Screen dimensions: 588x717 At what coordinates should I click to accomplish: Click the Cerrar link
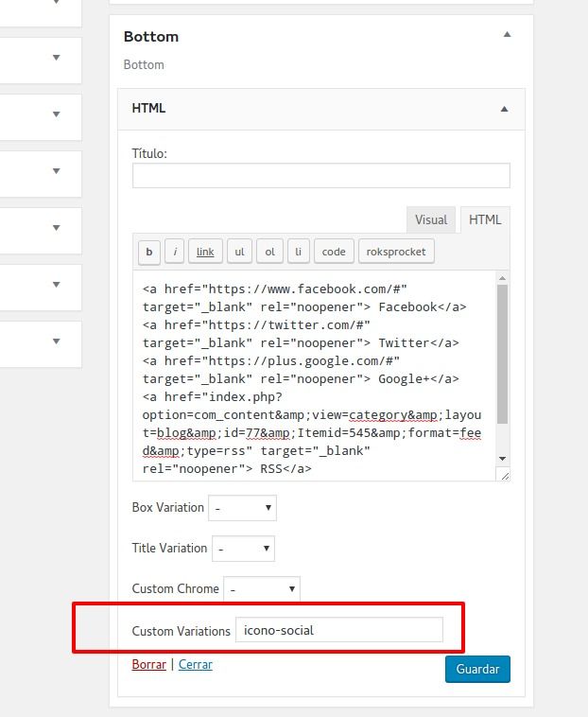(196, 664)
